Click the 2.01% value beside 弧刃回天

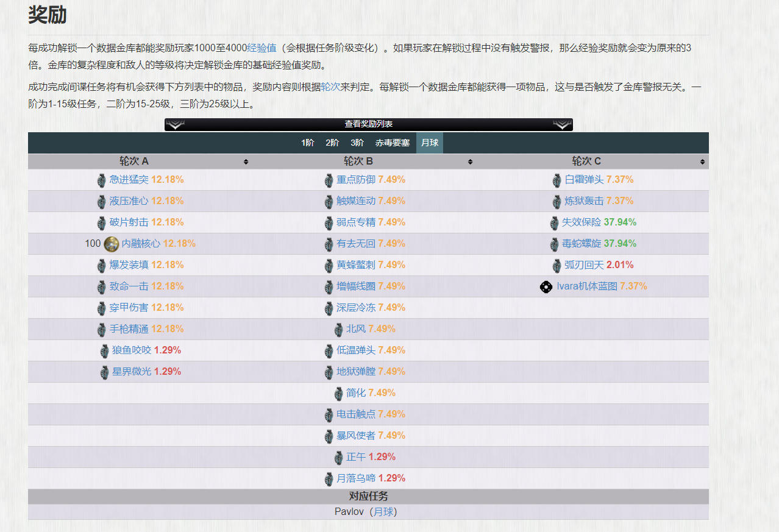click(620, 265)
